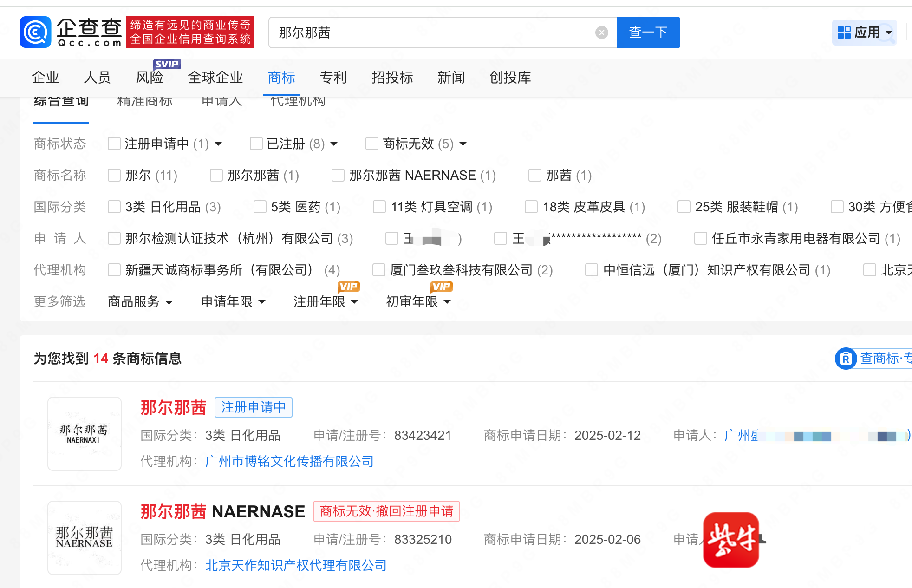
Task: Switch to the 风险 tab
Action: click(150, 77)
